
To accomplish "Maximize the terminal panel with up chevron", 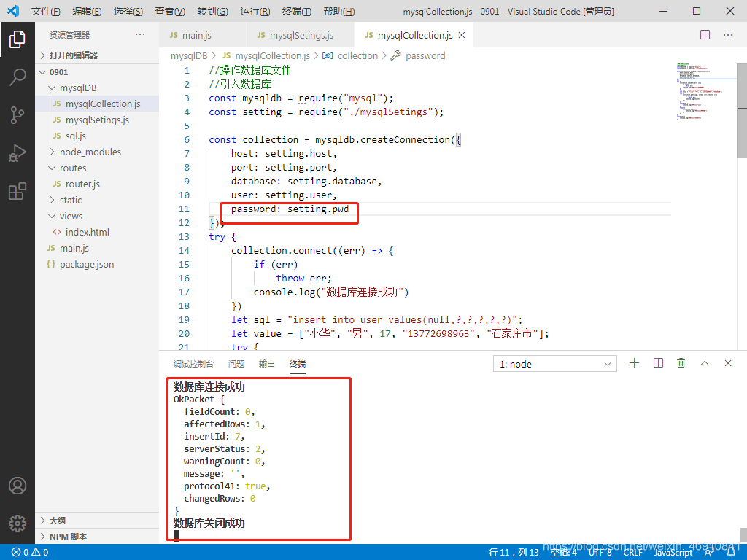I will [x=705, y=363].
